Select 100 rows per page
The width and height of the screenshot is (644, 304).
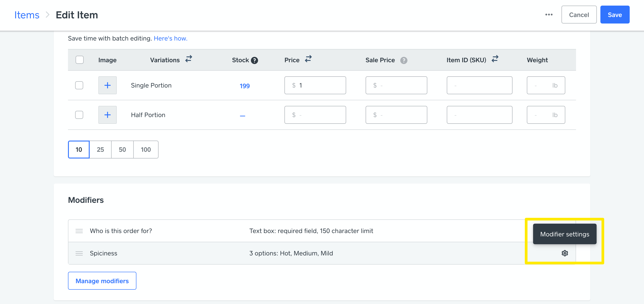coord(146,150)
